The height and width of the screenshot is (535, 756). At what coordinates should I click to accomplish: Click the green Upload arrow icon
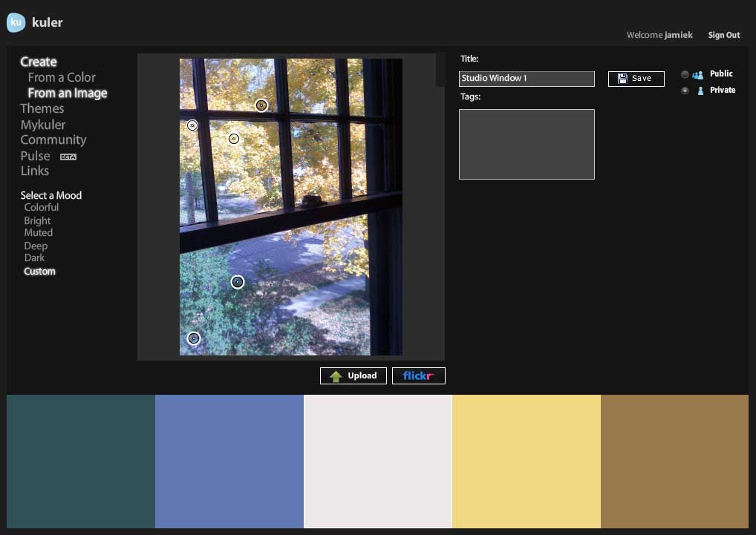336,376
